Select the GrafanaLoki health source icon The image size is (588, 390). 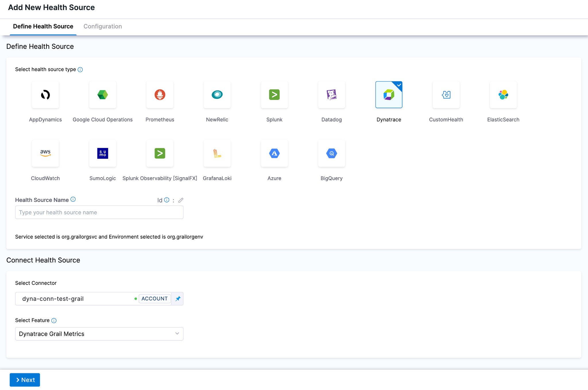tap(217, 153)
